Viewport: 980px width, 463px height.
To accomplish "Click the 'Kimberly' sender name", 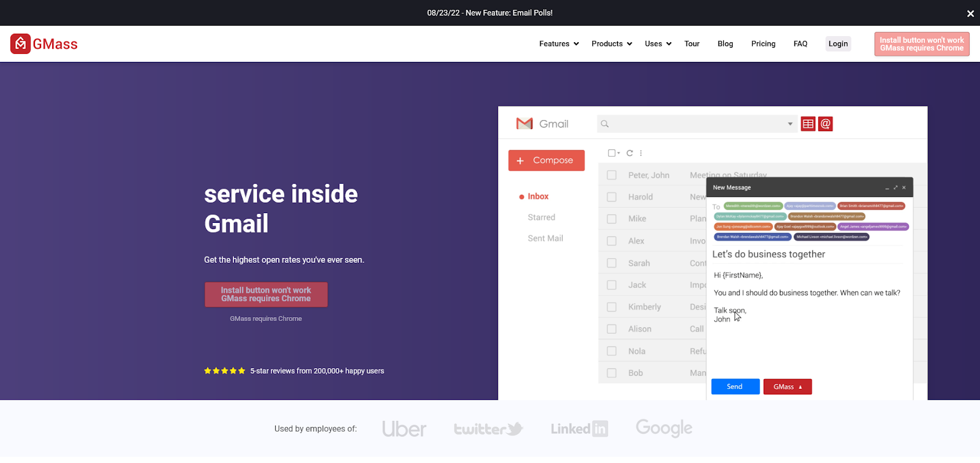I will coord(644,307).
